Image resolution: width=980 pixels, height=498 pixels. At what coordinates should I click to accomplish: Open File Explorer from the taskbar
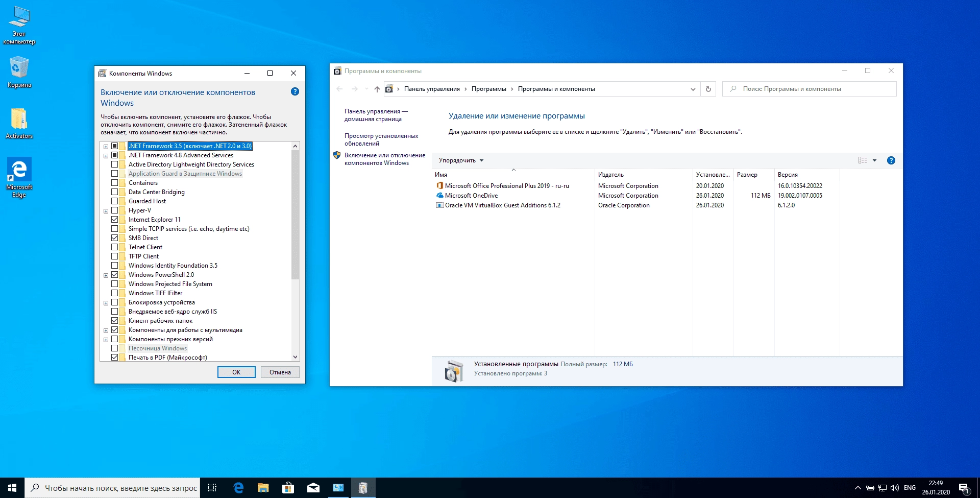263,488
